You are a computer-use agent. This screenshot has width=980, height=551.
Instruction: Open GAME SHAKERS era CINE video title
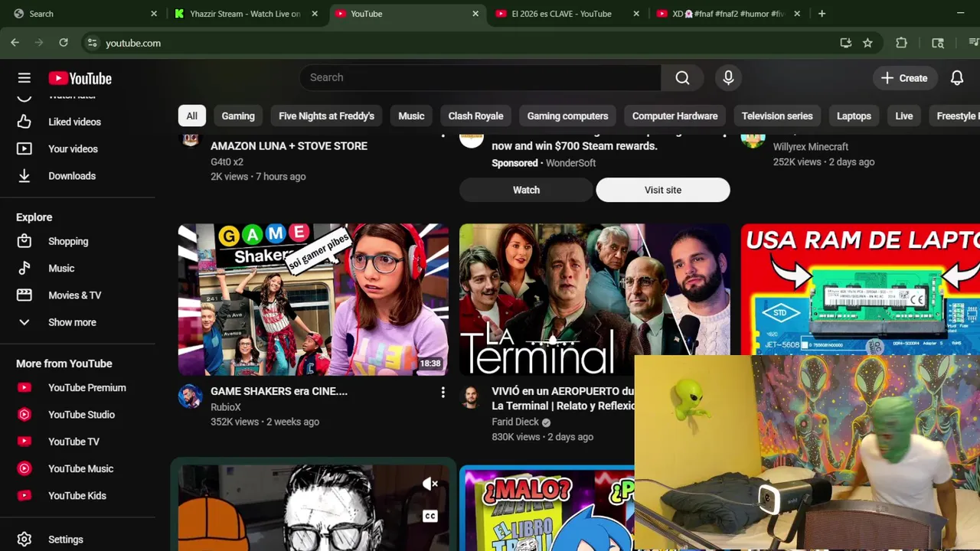coord(279,391)
